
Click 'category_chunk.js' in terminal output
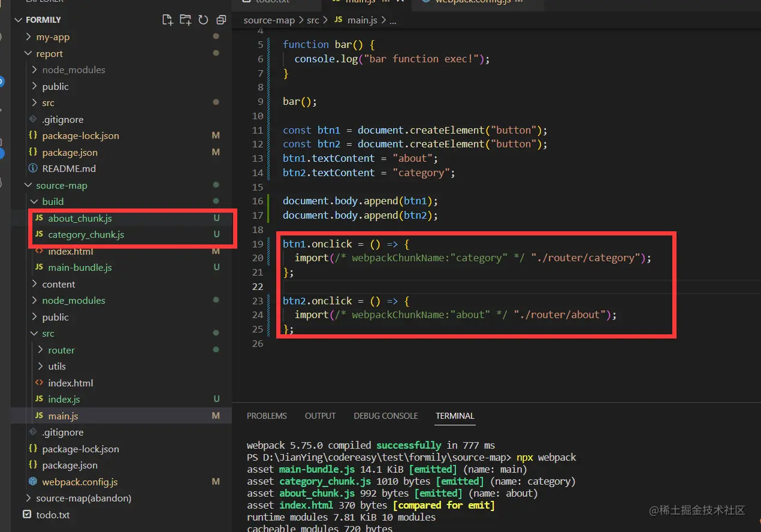click(325, 481)
